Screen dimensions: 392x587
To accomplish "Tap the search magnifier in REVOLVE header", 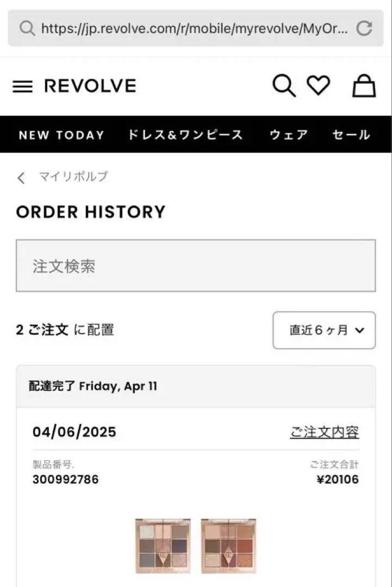I will pos(284,86).
